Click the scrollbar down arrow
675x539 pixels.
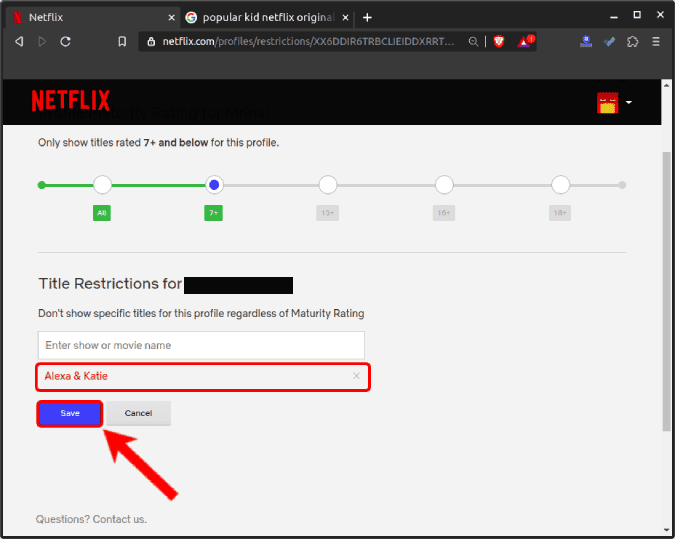[666, 530]
